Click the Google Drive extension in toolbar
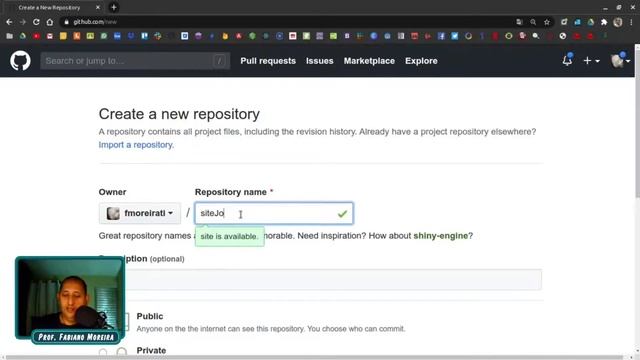 click(591, 22)
